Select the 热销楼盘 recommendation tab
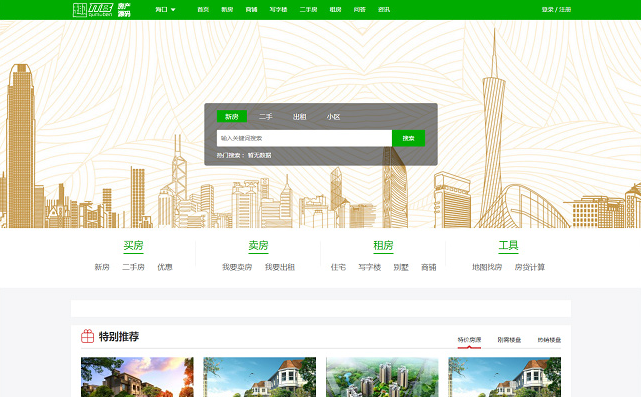Image resolution: width=641 pixels, height=397 pixels. point(549,340)
